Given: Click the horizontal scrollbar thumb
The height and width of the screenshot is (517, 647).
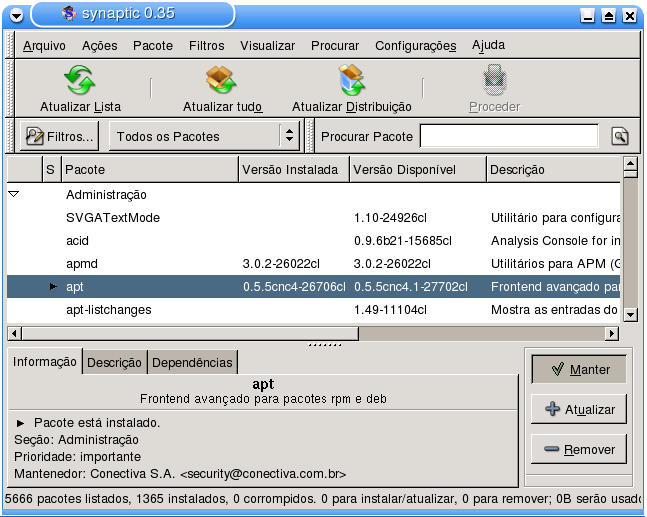Looking at the screenshot, I should click(190, 333).
